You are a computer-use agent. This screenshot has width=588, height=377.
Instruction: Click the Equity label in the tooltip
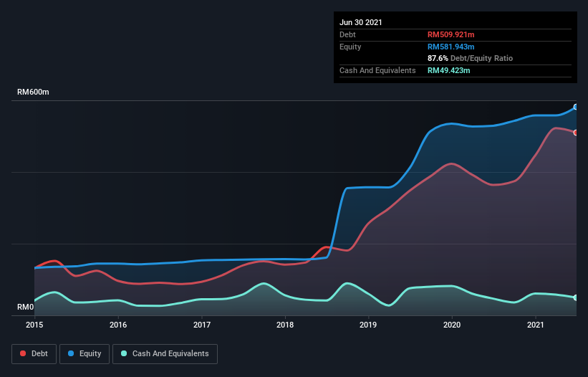pos(350,47)
